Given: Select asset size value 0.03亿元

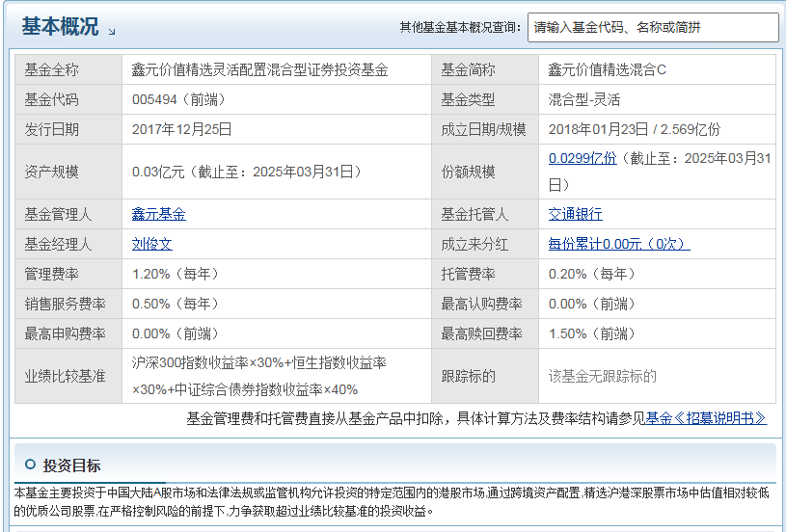Looking at the screenshot, I should pyautogui.click(x=158, y=172).
